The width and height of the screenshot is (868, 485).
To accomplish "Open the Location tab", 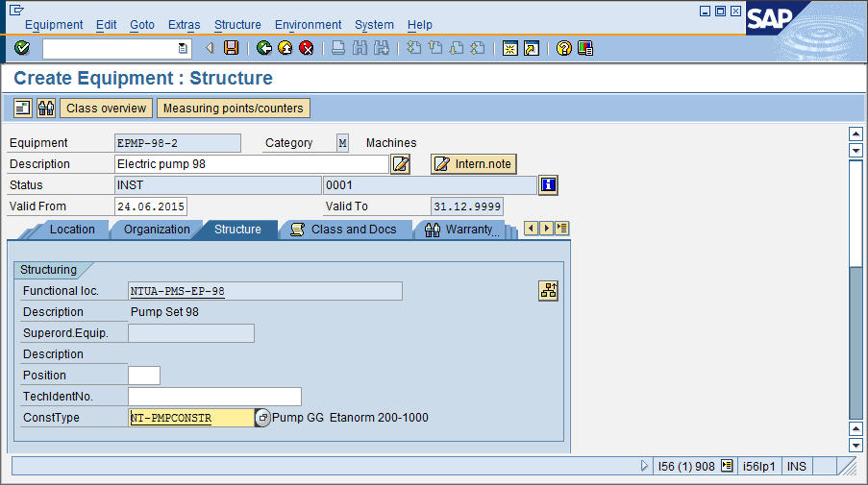I will [72, 229].
